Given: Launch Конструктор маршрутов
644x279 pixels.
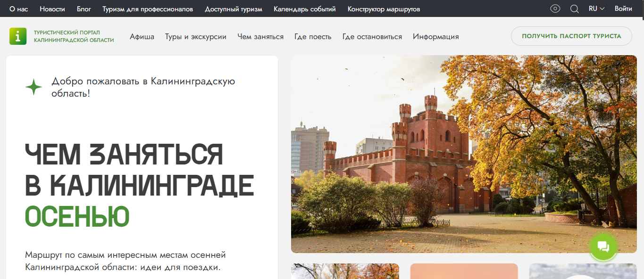Looking at the screenshot, I should coord(384,9).
